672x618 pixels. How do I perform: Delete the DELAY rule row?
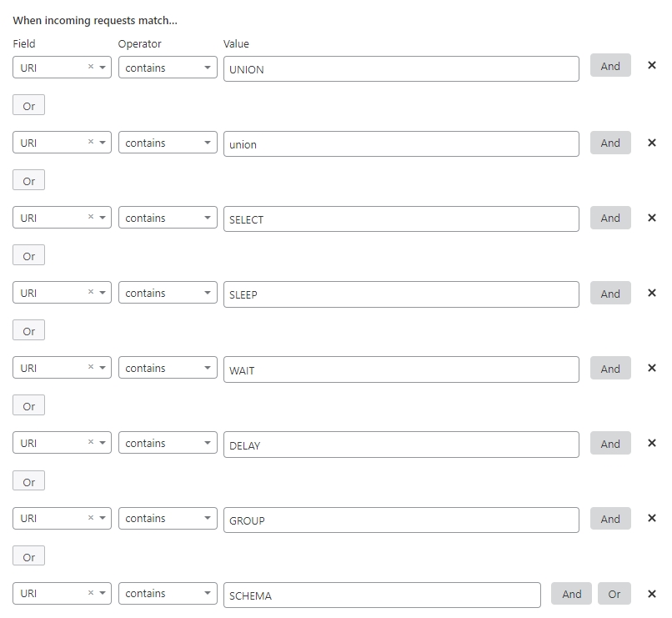click(652, 443)
